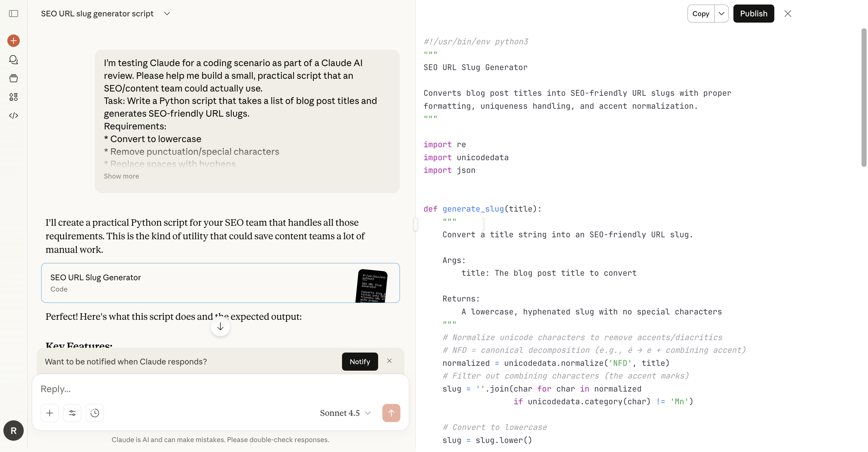The width and height of the screenshot is (868, 452).
Task: Open account menu via the R avatar
Action: point(13,431)
